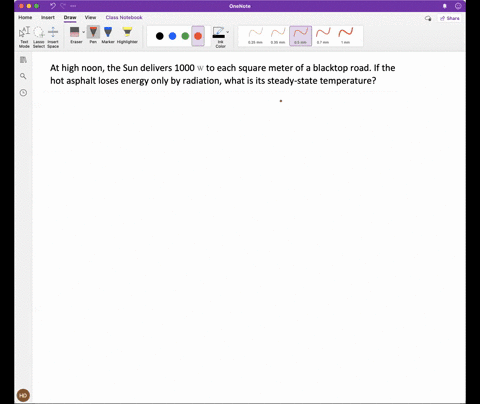Select the Eraser tool
Screen dimensions: 480x404
click(x=75, y=35)
